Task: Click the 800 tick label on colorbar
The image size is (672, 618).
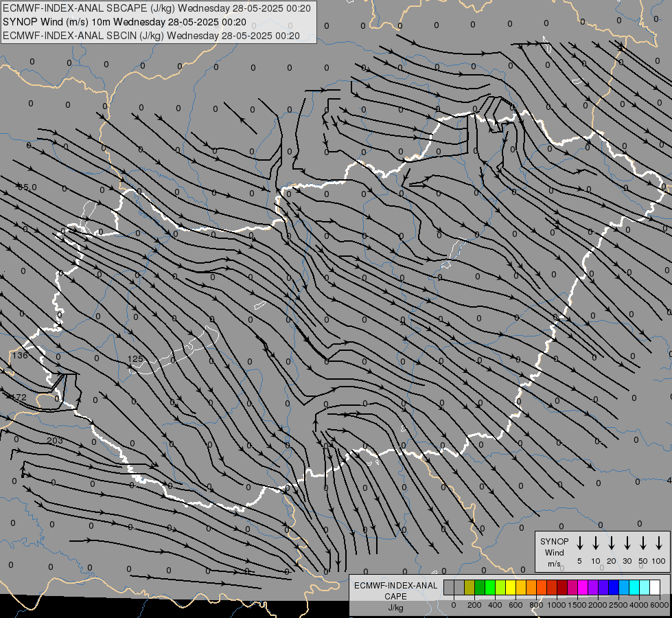Action: point(536,605)
